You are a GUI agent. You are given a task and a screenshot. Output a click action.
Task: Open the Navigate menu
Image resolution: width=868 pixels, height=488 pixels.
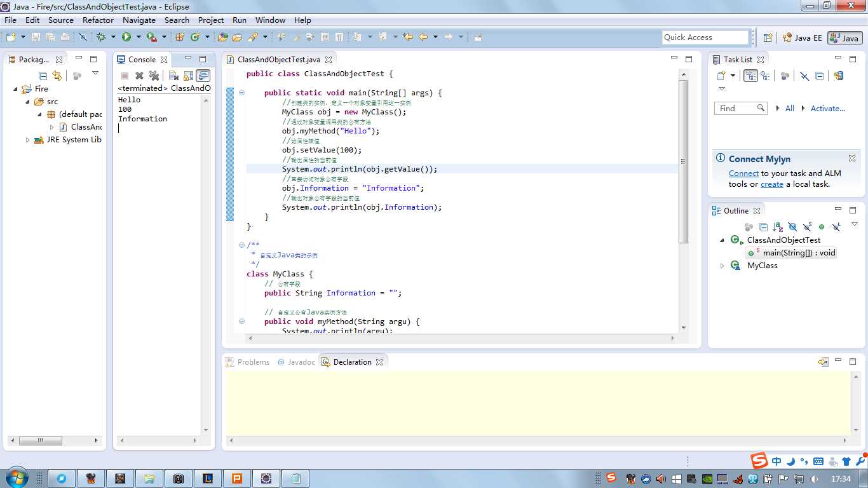pyautogui.click(x=139, y=20)
